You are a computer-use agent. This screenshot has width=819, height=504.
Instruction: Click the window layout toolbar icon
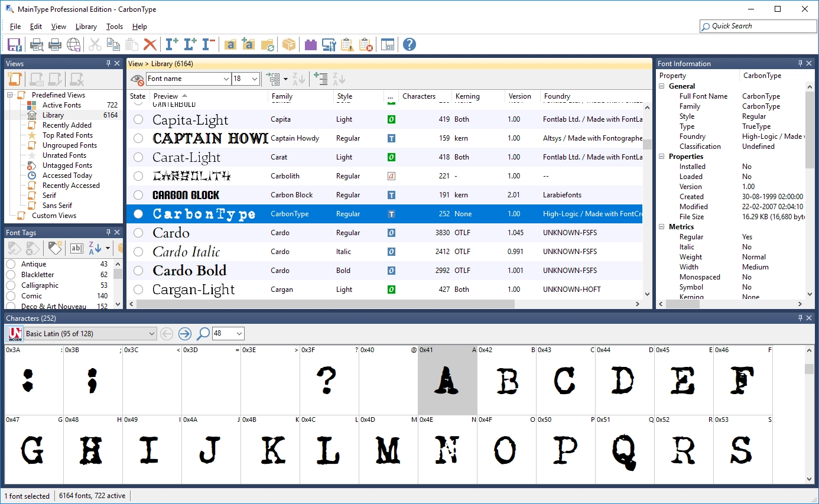point(388,44)
